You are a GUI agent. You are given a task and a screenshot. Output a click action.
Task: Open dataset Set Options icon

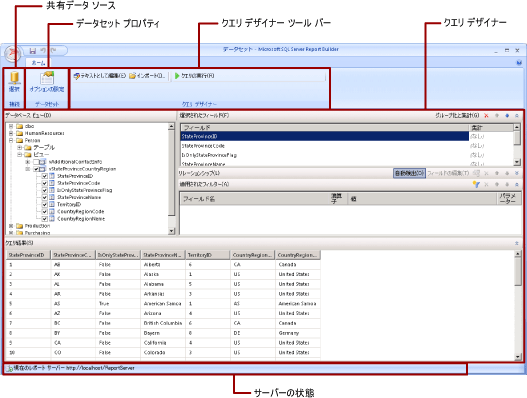(x=47, y=78)
